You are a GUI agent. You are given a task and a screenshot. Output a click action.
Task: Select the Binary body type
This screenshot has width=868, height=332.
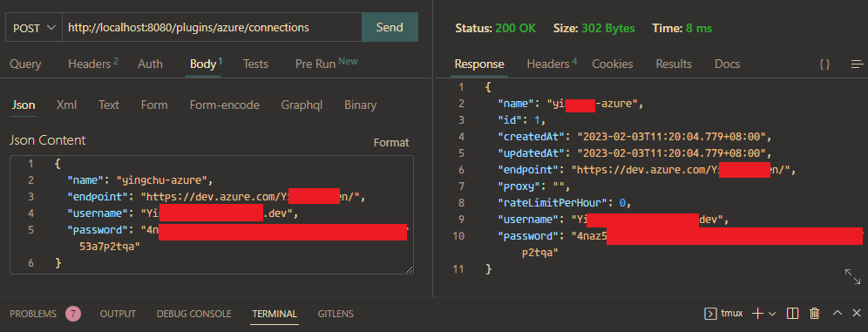361,105
